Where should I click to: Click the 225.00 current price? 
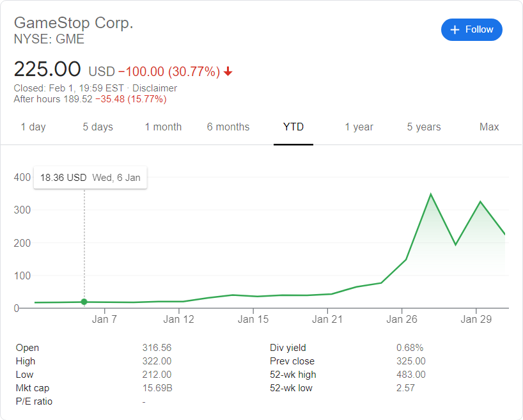(47, 69)
